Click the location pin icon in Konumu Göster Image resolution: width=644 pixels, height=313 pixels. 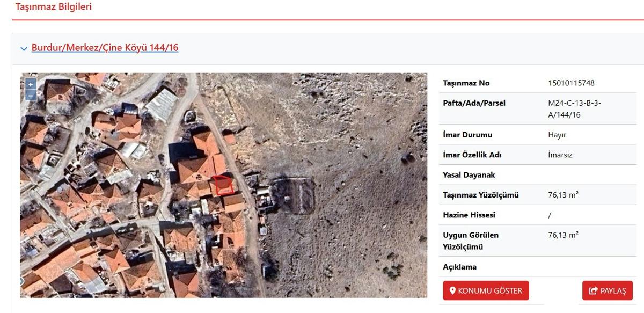pos(452,291)
